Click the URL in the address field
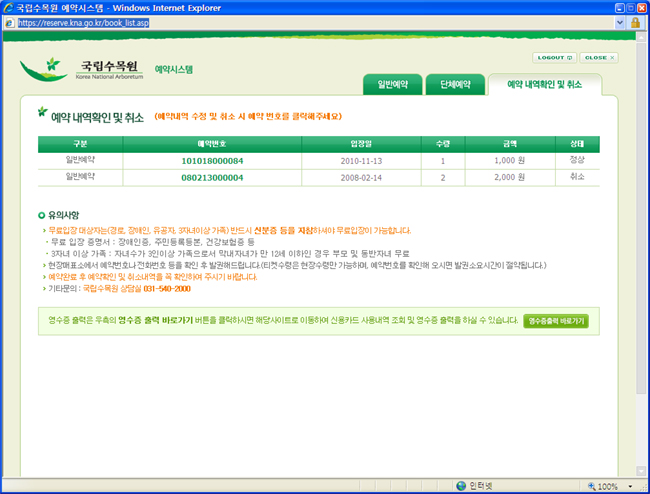Viewport: 650px width, 494px height. click(x=83, y=23)
